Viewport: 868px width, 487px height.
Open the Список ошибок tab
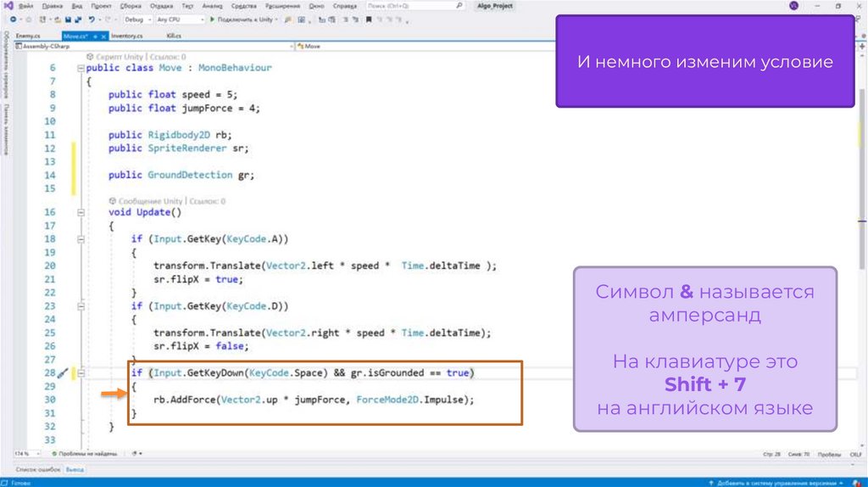pos(37,470)
